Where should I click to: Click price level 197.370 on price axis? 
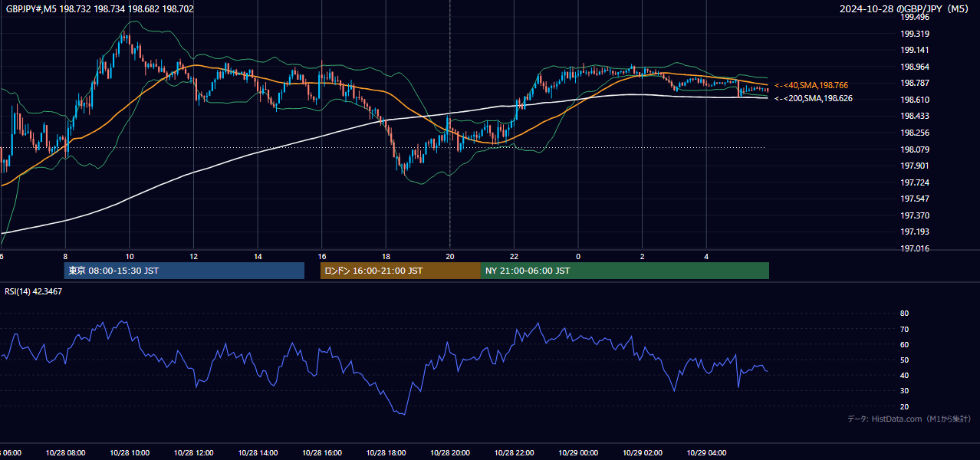click(915, 215)
